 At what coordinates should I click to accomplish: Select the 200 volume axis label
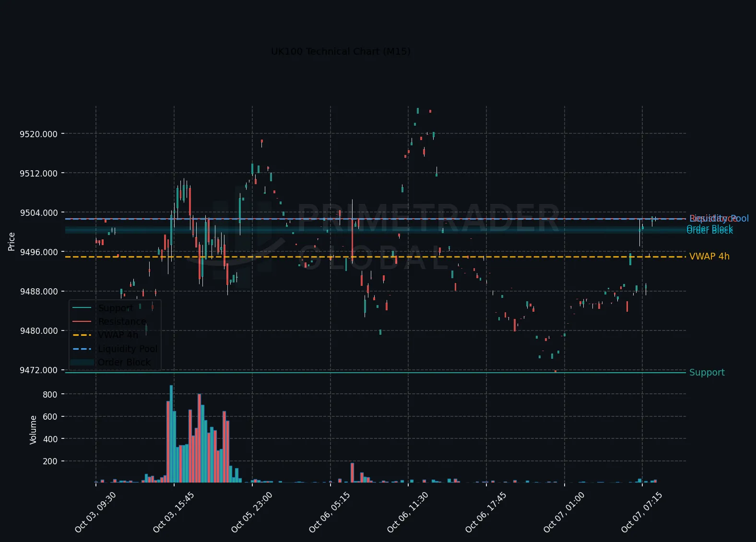click(x=50, y=461)
